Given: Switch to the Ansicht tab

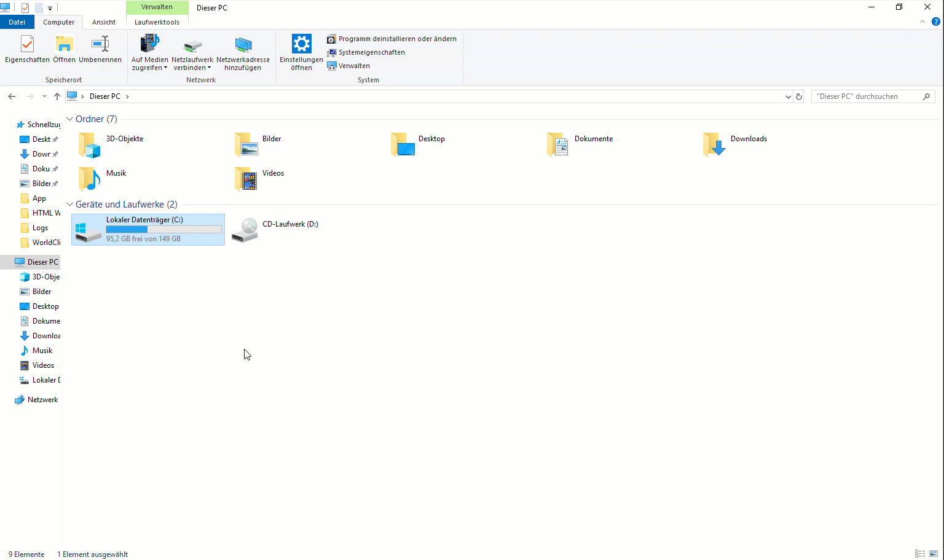Looking at the screenshot, I should pos(104,22).
